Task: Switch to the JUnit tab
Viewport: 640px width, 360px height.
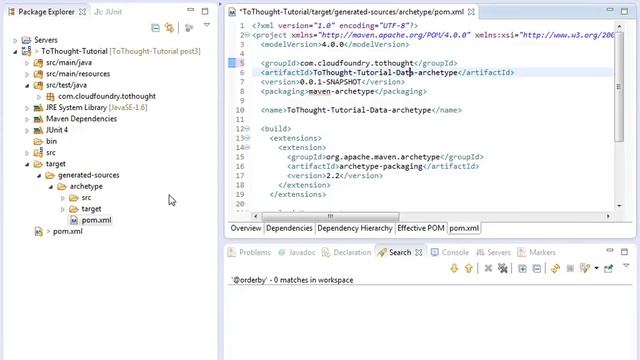Action: pos(108,12)
